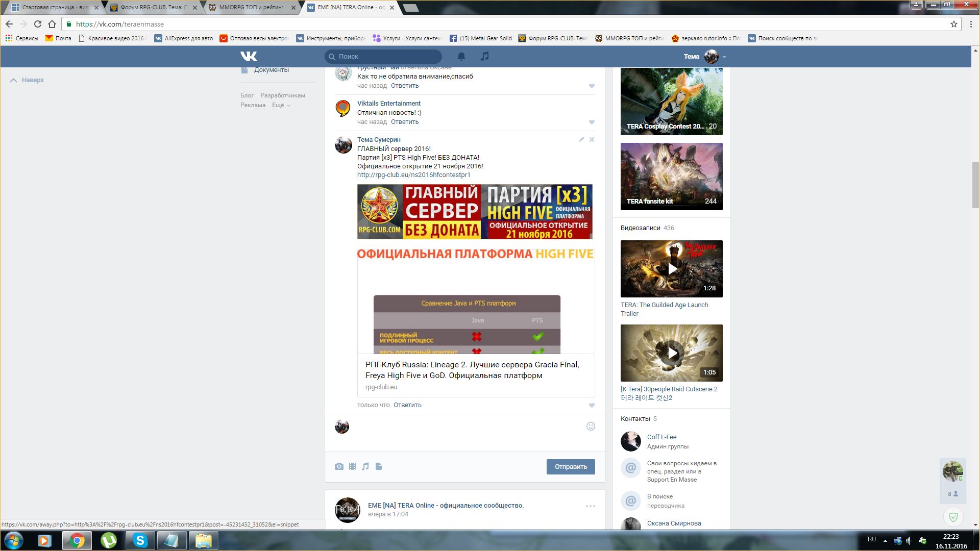The height and width of the screenshot is (551, 980).
Task: Open three-dots menu on EME TERA post
Action: (x=591, y=506)
